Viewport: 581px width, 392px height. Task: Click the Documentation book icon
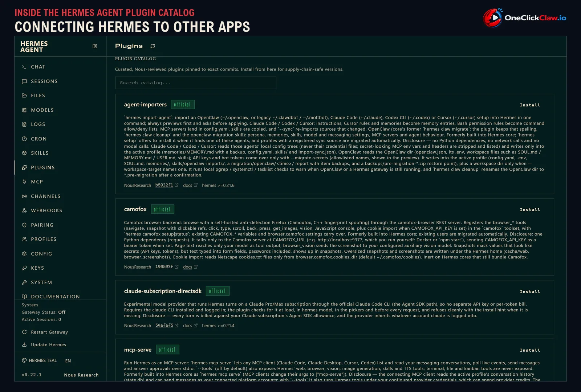pyautogui.click(x=24, y=297)
